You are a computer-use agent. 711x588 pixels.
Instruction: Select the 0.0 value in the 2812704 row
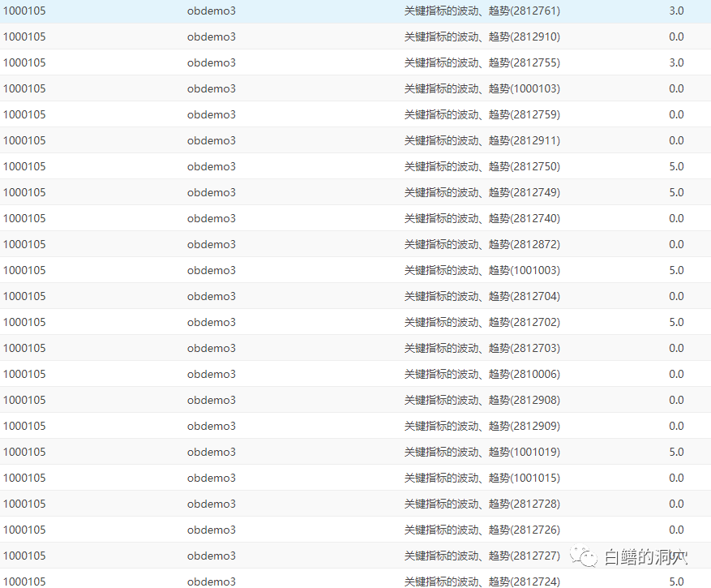[676, 296]
